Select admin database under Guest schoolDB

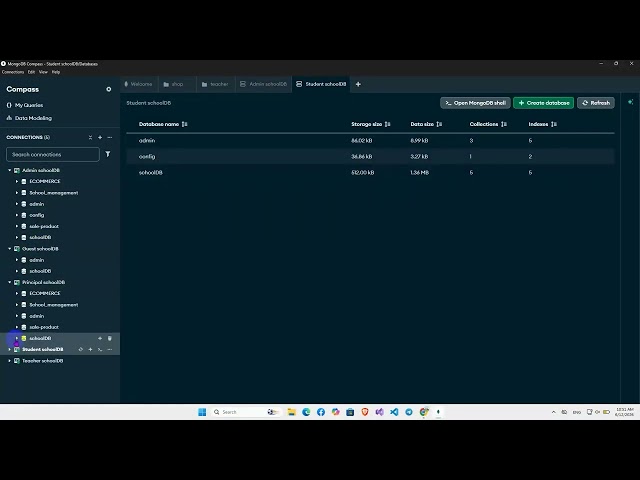point(37,260)
